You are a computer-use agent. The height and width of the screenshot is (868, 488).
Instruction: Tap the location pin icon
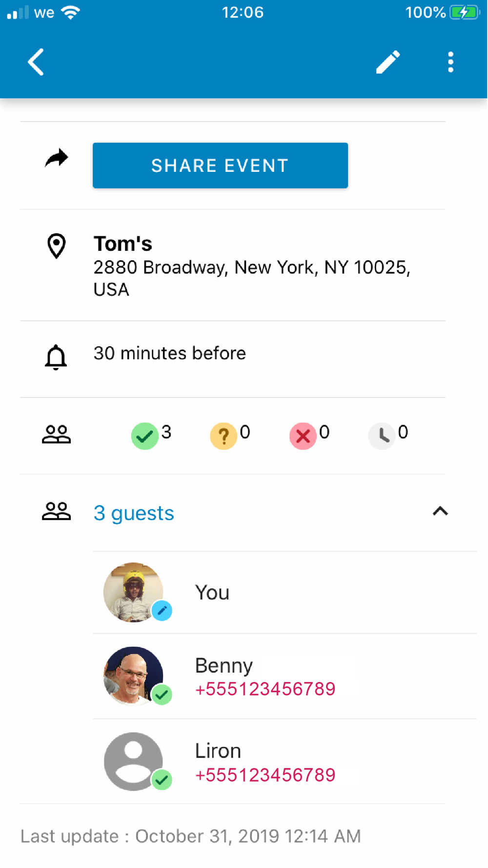pos(56,246)
